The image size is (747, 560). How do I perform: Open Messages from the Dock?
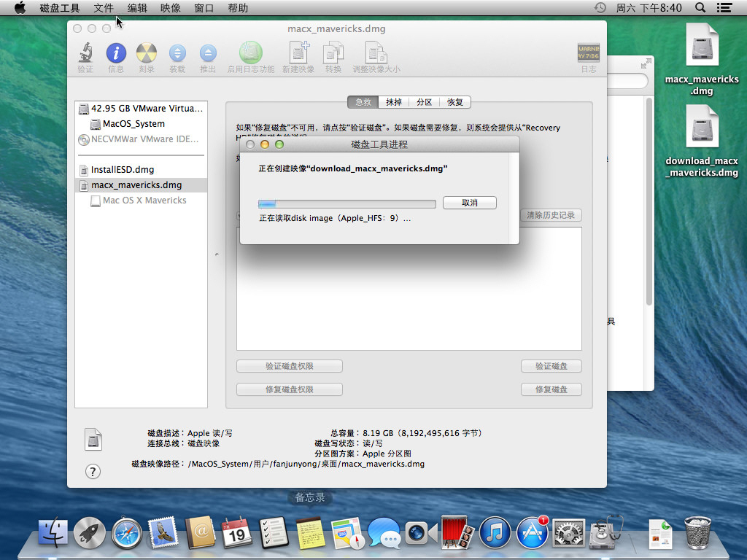pyautogui.click(x=384, y=532)
